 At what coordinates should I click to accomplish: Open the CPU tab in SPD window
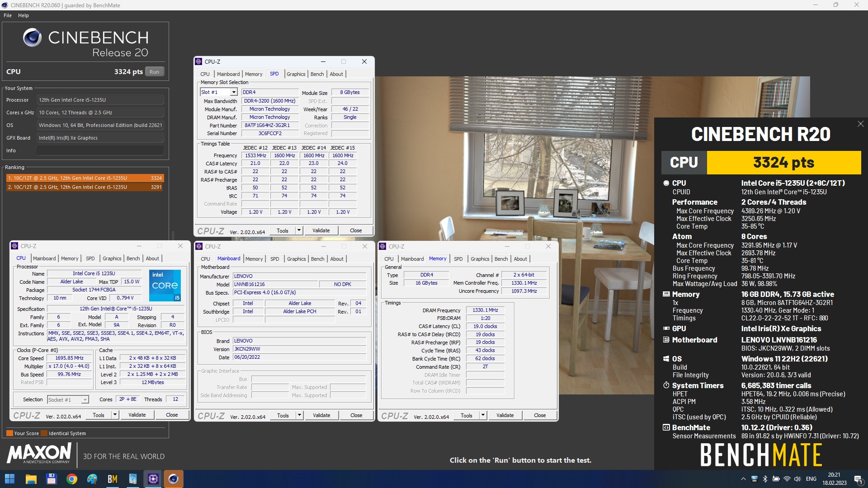click(205, 74)
